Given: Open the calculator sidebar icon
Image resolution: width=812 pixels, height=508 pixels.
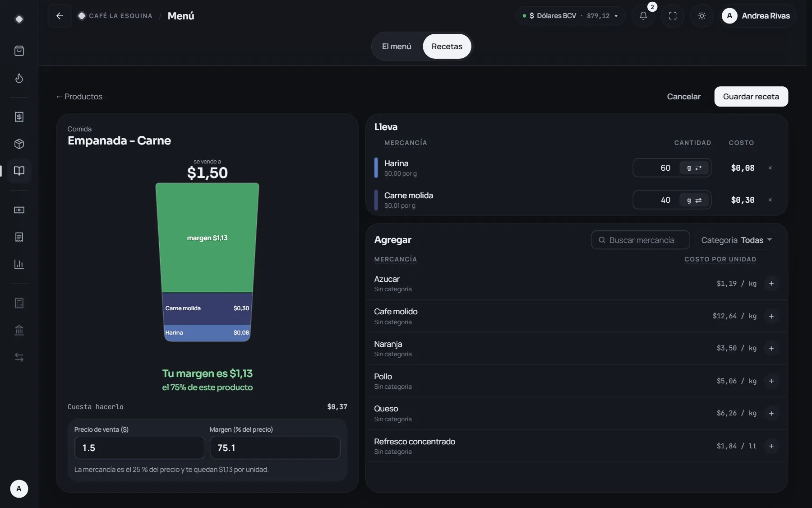Looking at the screenshot, I should [19, 303].
